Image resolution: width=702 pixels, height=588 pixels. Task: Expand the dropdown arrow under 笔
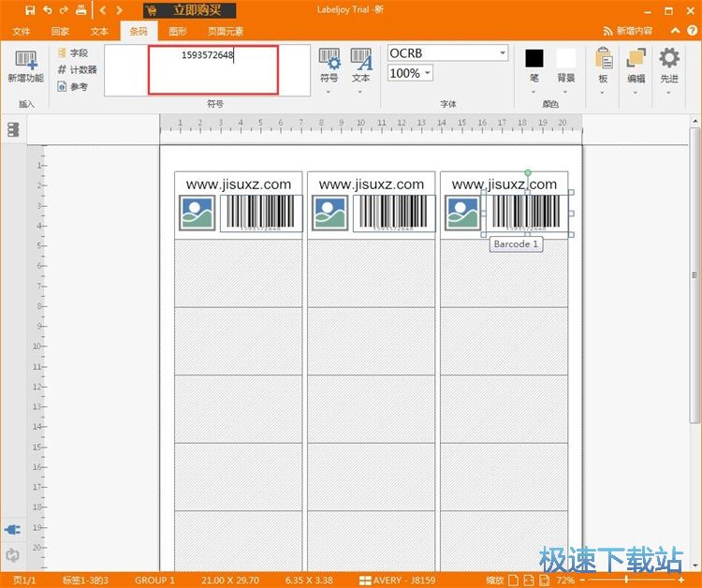click(534, 93)
